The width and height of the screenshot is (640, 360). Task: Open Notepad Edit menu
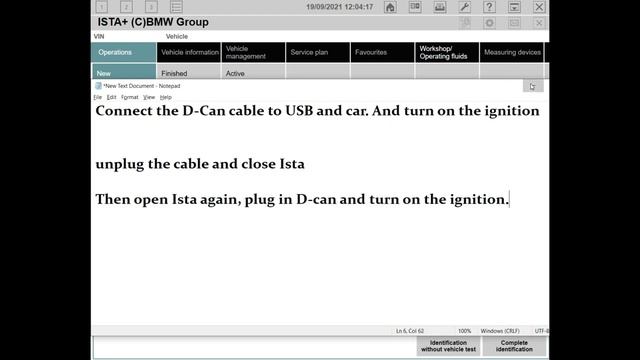[111, 97]
